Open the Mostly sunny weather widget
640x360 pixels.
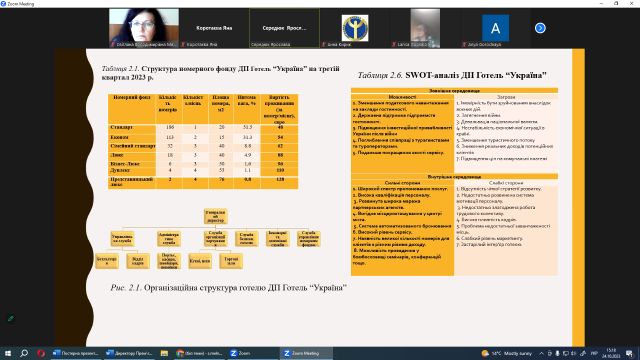tap(507, 353)
